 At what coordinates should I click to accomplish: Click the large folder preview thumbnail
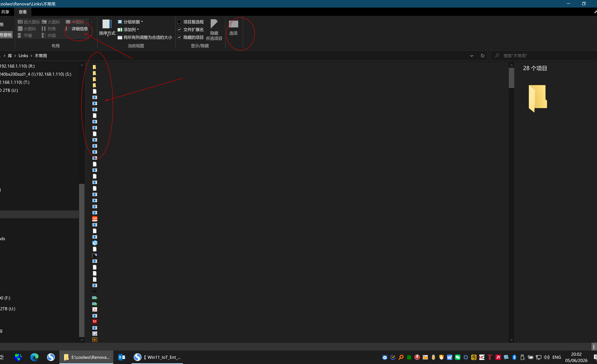[x=537, y=99]
